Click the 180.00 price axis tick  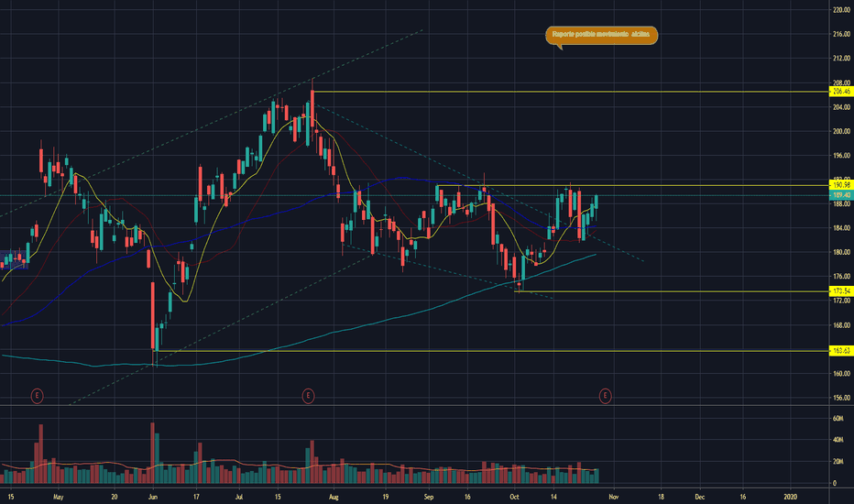841,252
